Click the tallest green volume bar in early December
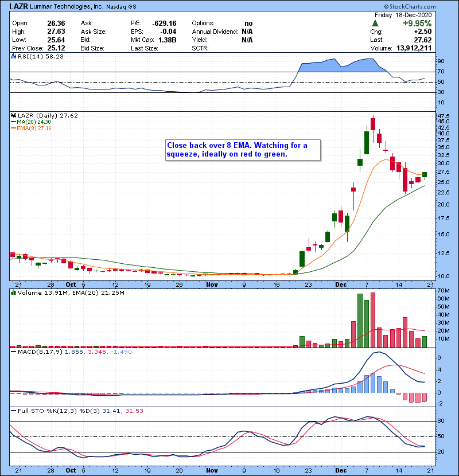The width and height of the screenshot is (459, 476). (360, 321)
